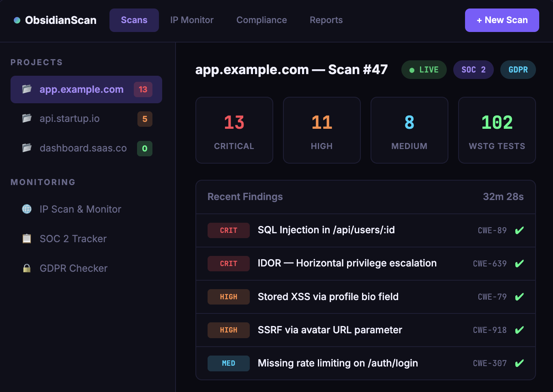Click the "MONITORING" section header

tap(43, 182)
